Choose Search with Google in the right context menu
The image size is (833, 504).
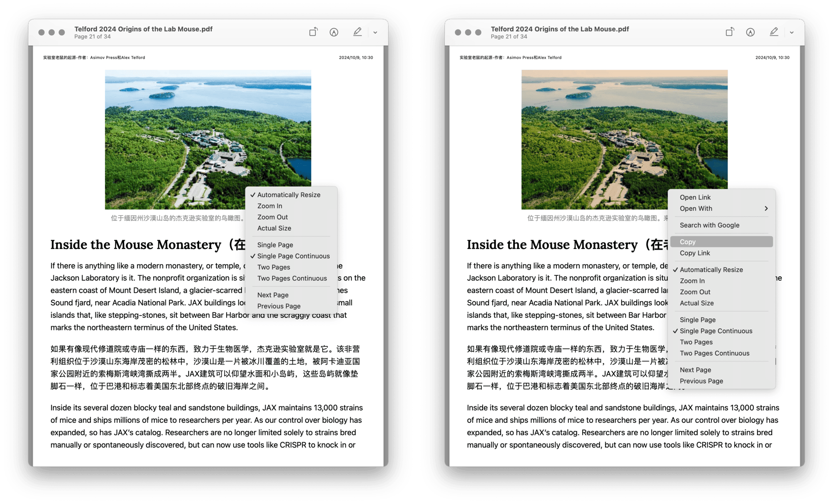tap(721, 225)
